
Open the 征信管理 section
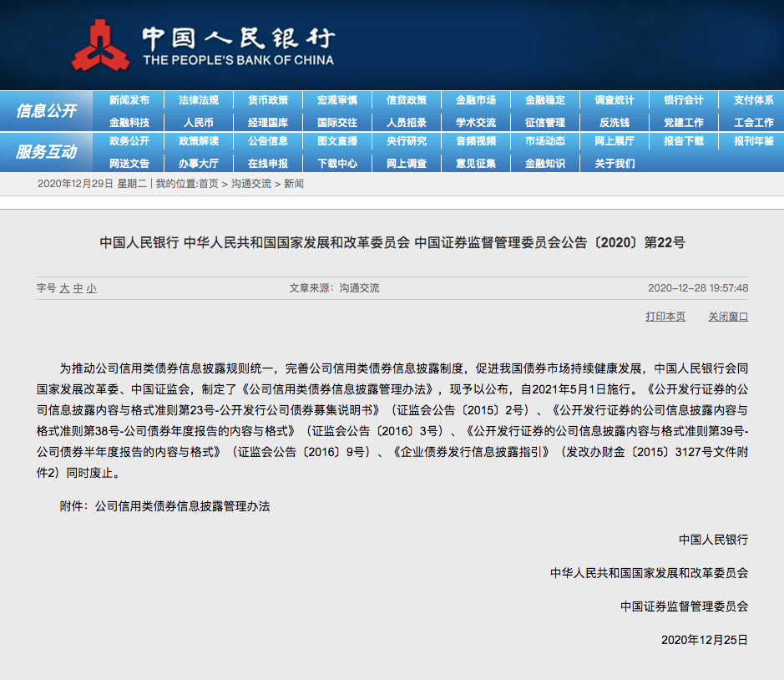coord(544,123)
